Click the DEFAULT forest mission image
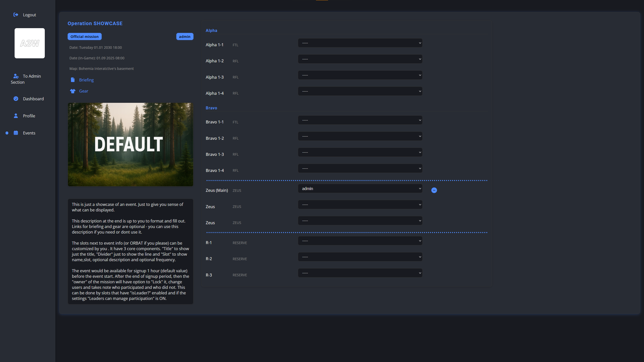The image size is (644, 362). 131,145
